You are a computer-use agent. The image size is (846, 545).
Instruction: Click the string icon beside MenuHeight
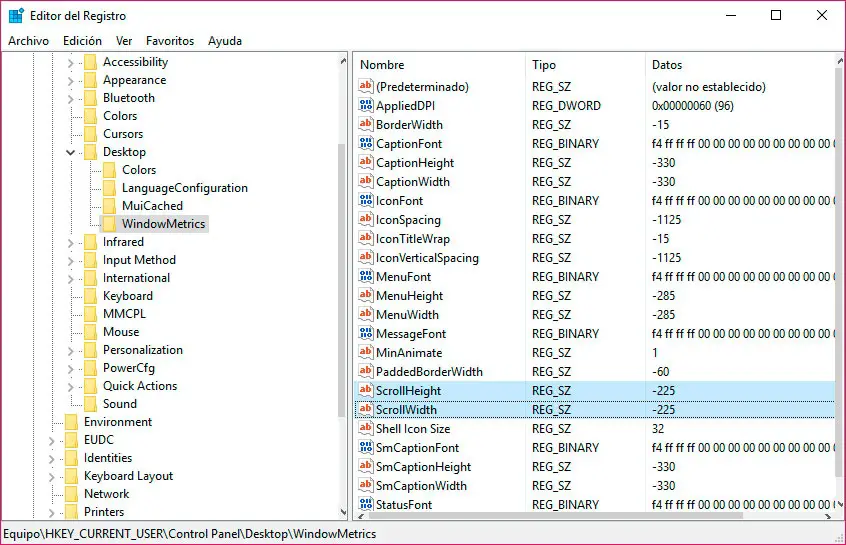[x=366, y=295]
